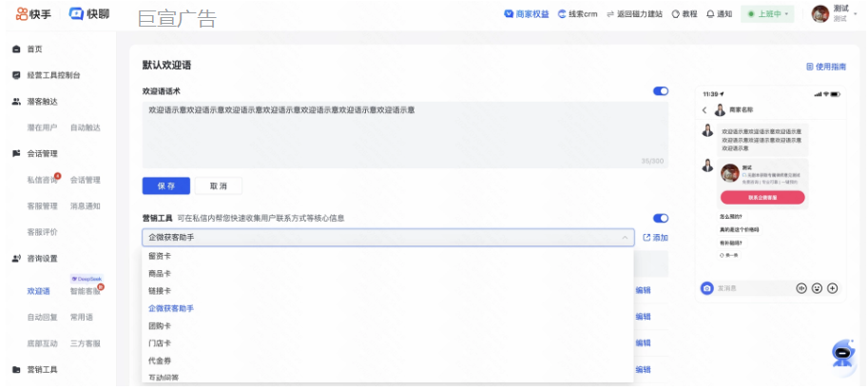Open 私信咨询 submenu item
Viewport: 868px width, 390px height.
(x=42, y=180)
